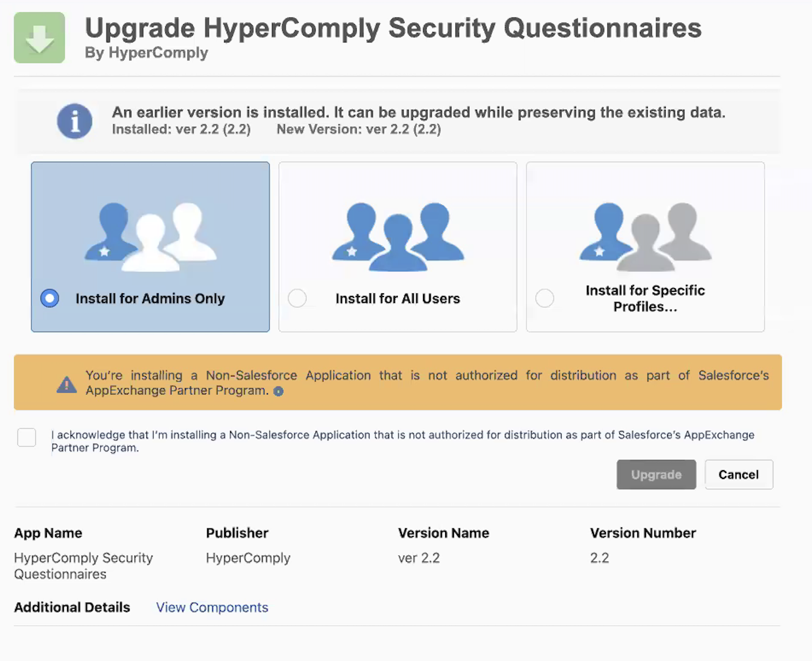Click the All Users people group icon
Viewport: 812px width, 661px height.
(398, 237)
